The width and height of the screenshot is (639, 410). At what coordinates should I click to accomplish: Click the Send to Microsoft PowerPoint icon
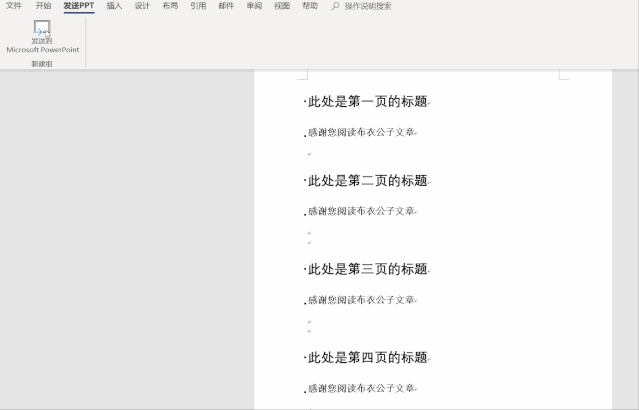click(42, 28)
